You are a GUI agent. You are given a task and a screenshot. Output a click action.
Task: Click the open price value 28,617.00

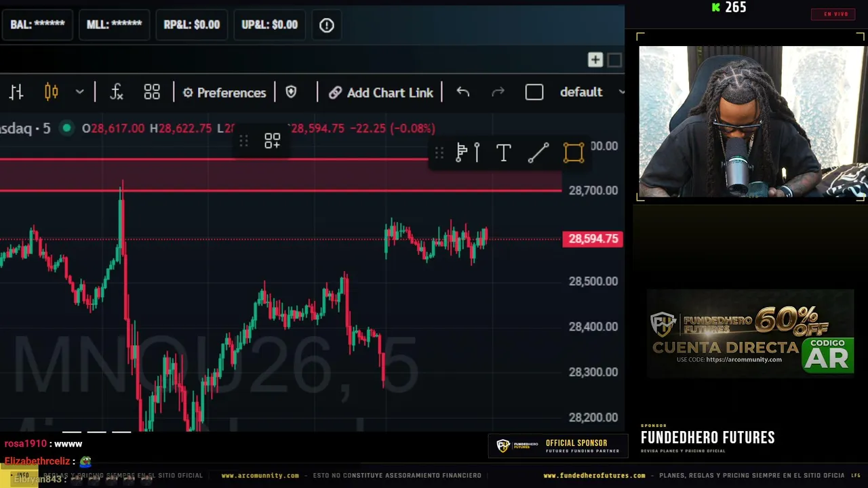pos(117,128)
